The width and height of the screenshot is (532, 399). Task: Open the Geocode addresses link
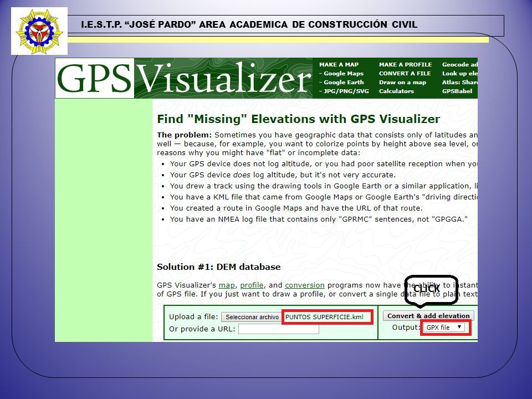(460, 64)
